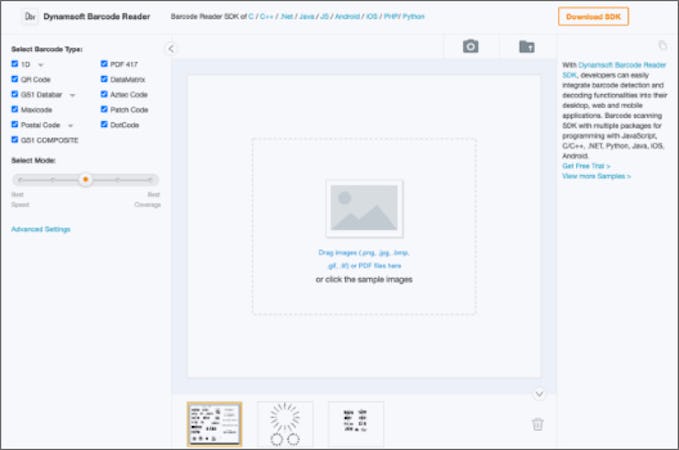The image size is (679, 450).
Task: Click the orange mode slider handle
Action: [85, 179]
